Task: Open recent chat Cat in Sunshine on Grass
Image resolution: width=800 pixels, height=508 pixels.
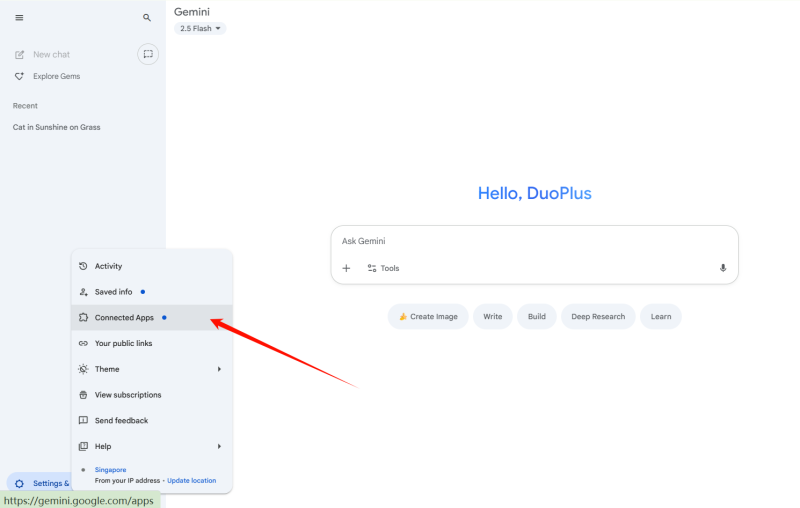Action: click(56, 127)
